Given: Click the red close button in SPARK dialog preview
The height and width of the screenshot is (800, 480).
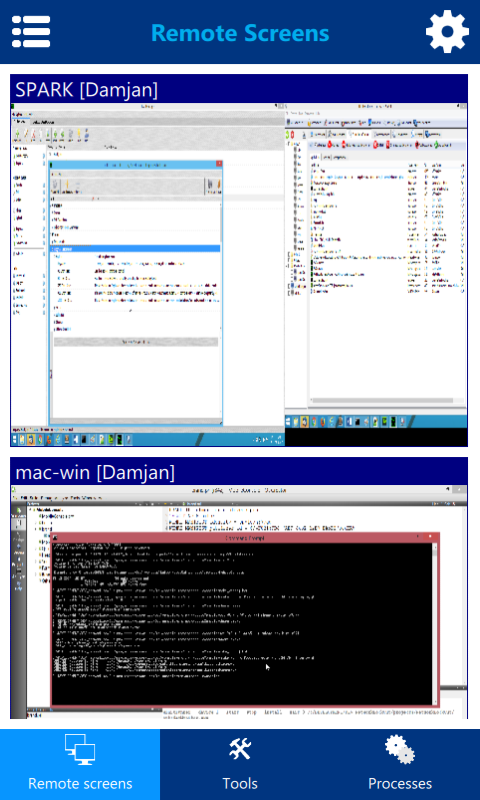Looking at the screenshot, I should (x=219, y=164).
